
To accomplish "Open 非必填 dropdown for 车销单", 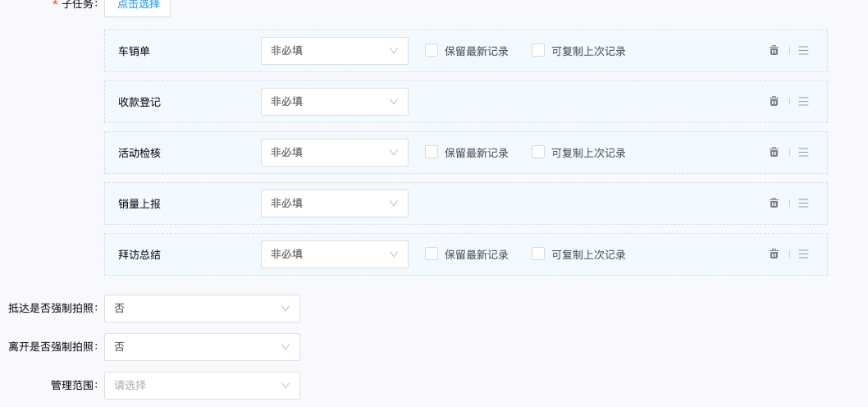I will click(x=335, y=51).
